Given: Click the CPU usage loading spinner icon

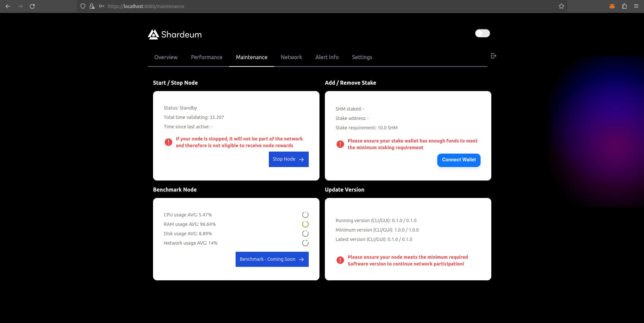Looking at the screenshot, I should pos(305,215).
